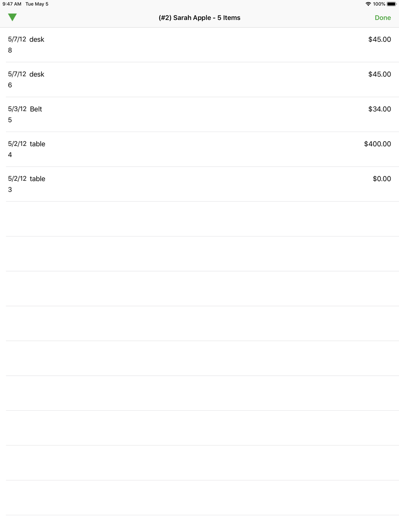Open the 5/7/12 desk item numbered 8

pyautogui.click(x=199, y=45)
